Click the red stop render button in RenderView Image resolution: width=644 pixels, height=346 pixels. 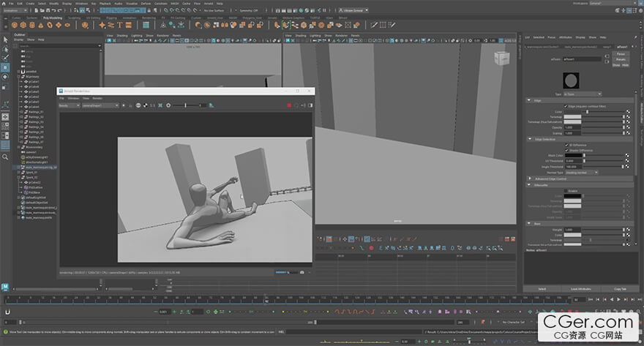(x=289, y=105)
